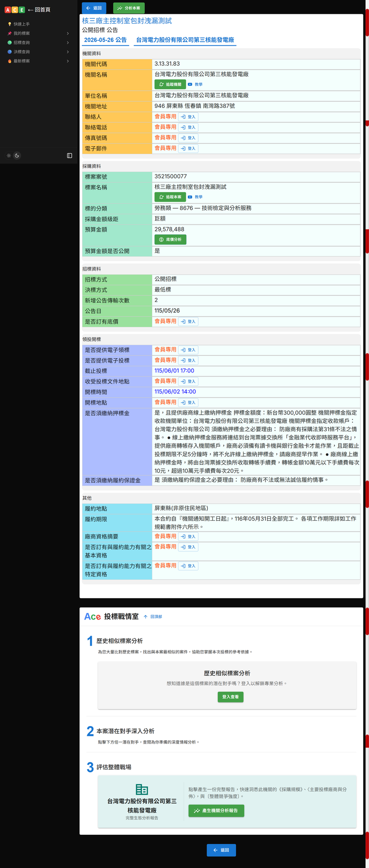Click the 機關地址 value 946 屏東縣 恆春鎮
369x868 pixels.
195,106
